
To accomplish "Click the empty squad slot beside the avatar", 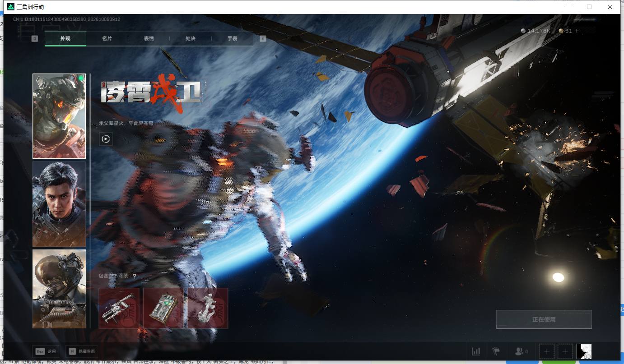I will coord(565,351).
